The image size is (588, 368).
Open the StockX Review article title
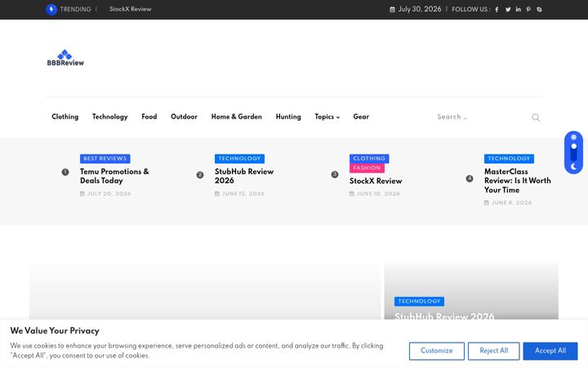[x=376, y=181]
